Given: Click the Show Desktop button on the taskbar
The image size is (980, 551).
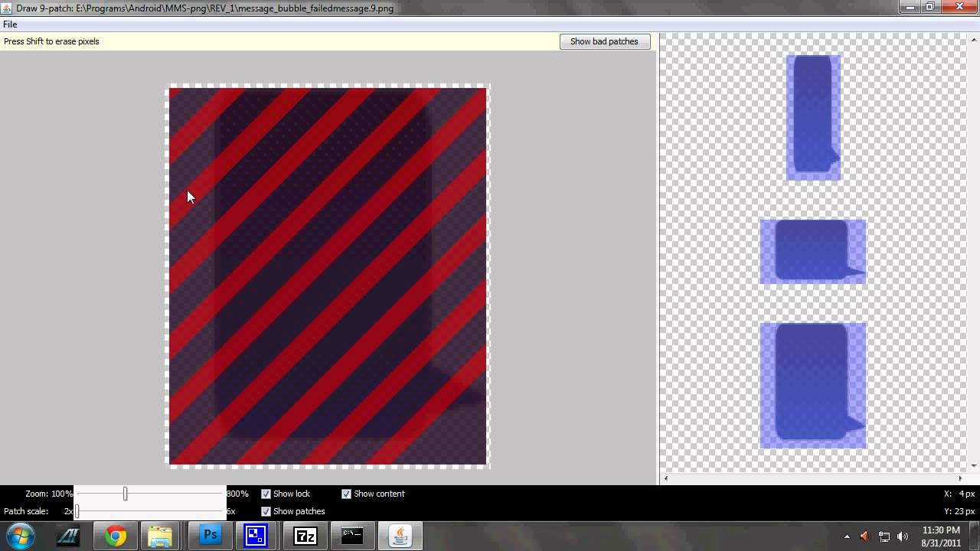Looking at the screenshot, I should pos(975,536).
